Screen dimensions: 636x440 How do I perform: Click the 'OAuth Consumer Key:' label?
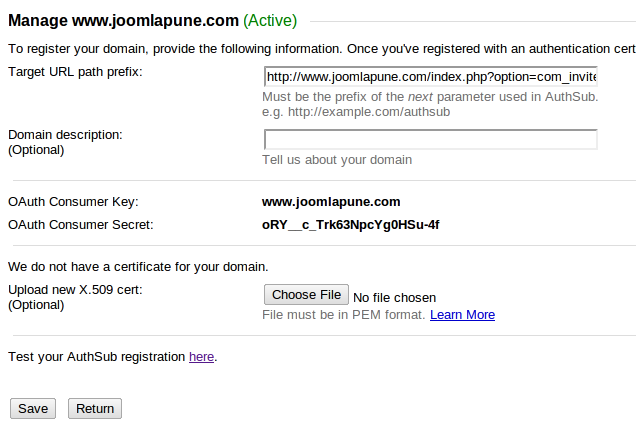click(73, 202)
